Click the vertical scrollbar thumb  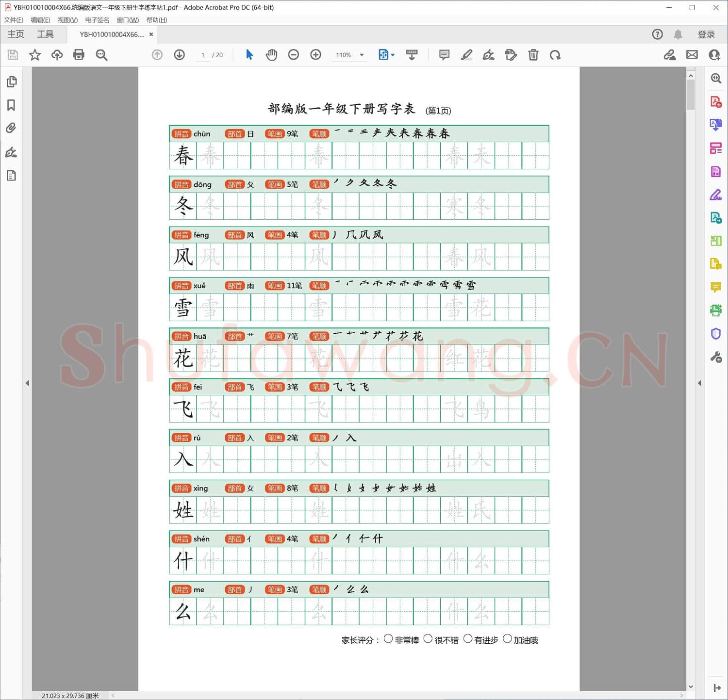coord(691,95)
